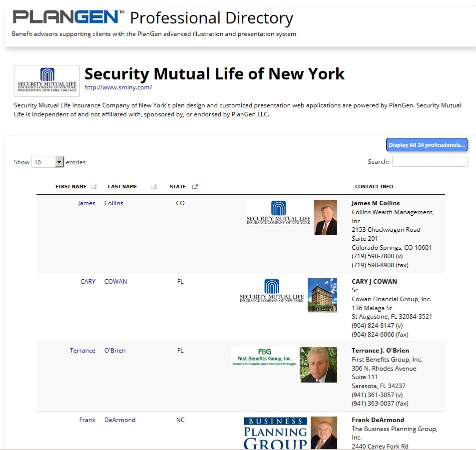
Task: Click the Search input field
Action: coord(430,161)
